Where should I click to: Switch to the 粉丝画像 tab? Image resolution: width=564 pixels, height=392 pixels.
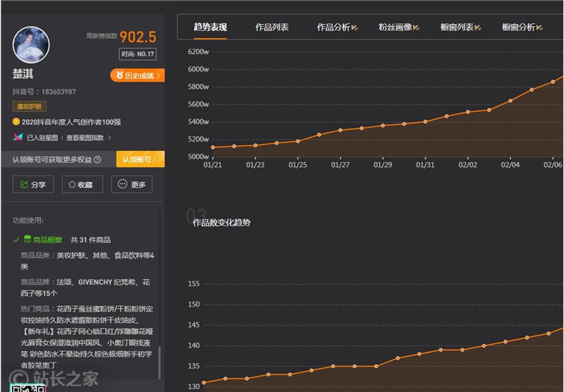399,27
